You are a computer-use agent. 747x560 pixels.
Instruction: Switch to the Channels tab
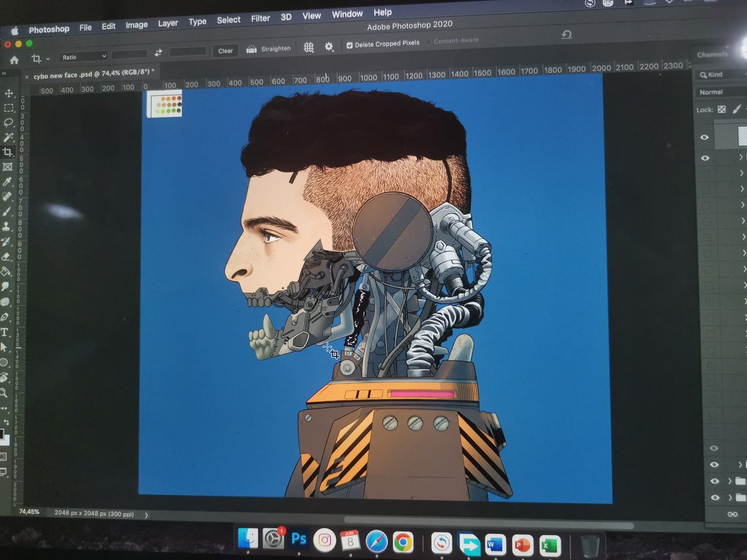point(712,55)
